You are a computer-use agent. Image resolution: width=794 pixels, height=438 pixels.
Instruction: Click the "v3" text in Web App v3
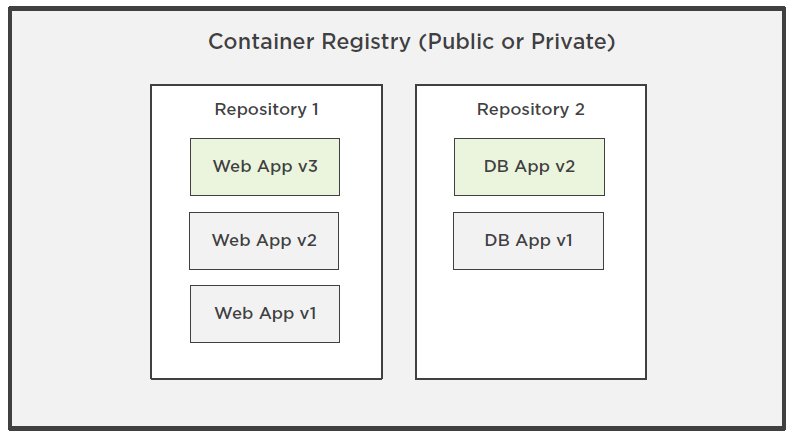click(x=308, y=167)
